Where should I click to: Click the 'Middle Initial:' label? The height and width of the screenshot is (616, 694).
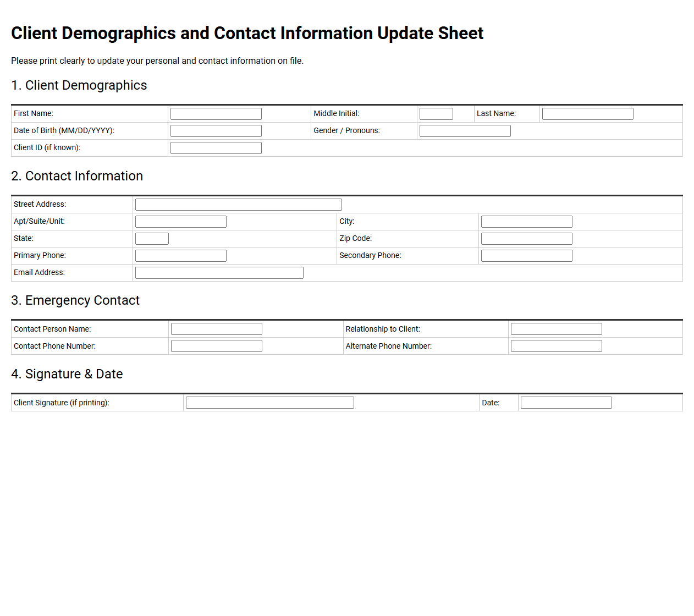pos(337,113)
